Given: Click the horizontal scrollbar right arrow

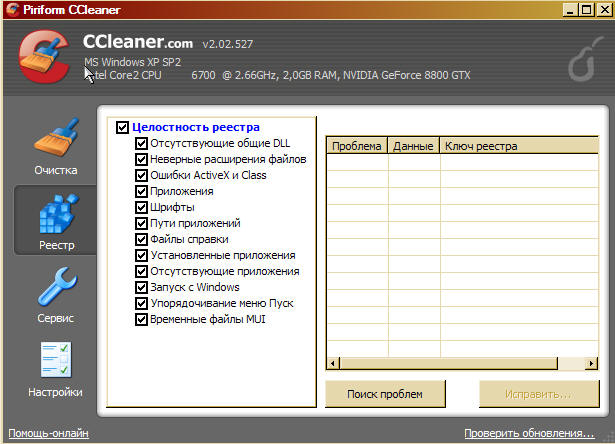Looking at the screenshot, I should 591,364.
